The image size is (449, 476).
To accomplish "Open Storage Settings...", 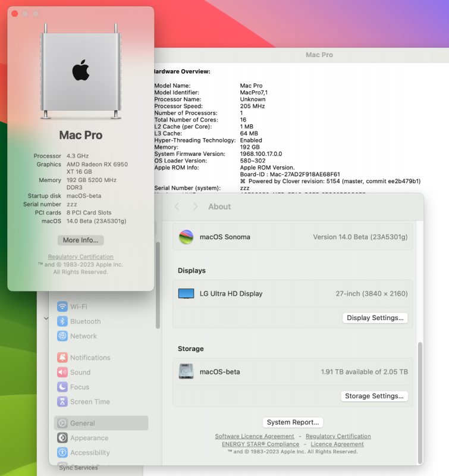I will click(374, 396).
